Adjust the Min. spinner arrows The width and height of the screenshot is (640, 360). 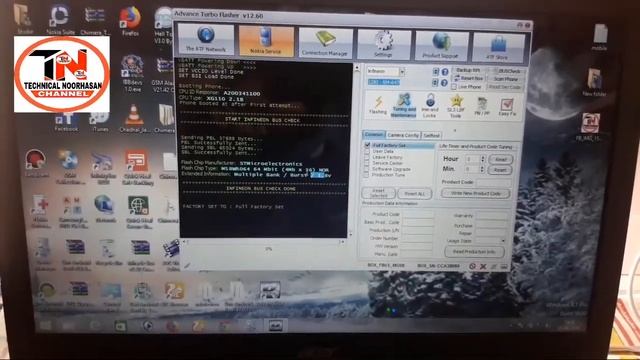point(483,169)
